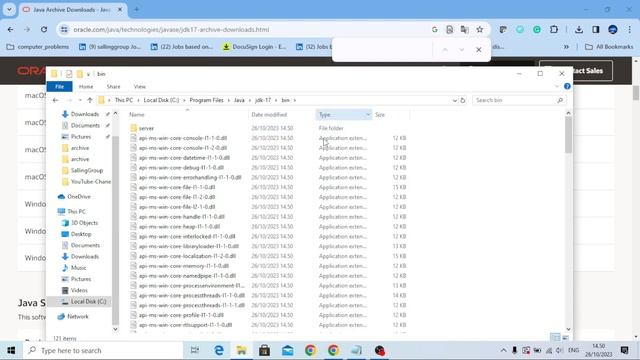
Task: Click taskbar search box
Action: click(x=103, y=350)
